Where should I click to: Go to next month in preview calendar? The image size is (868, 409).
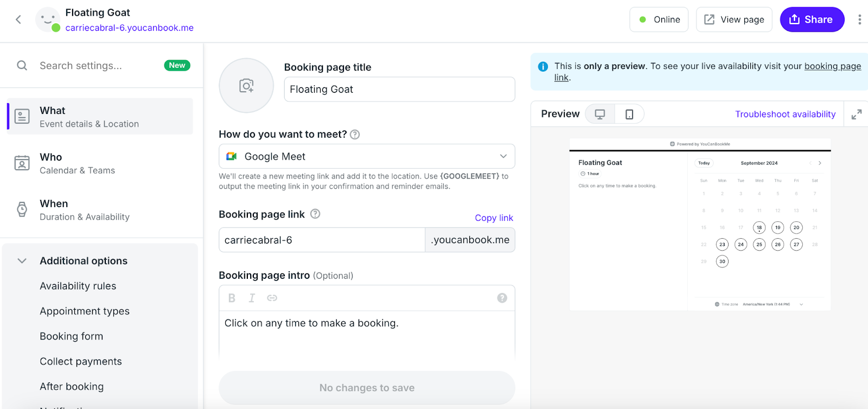pos(820,163)
